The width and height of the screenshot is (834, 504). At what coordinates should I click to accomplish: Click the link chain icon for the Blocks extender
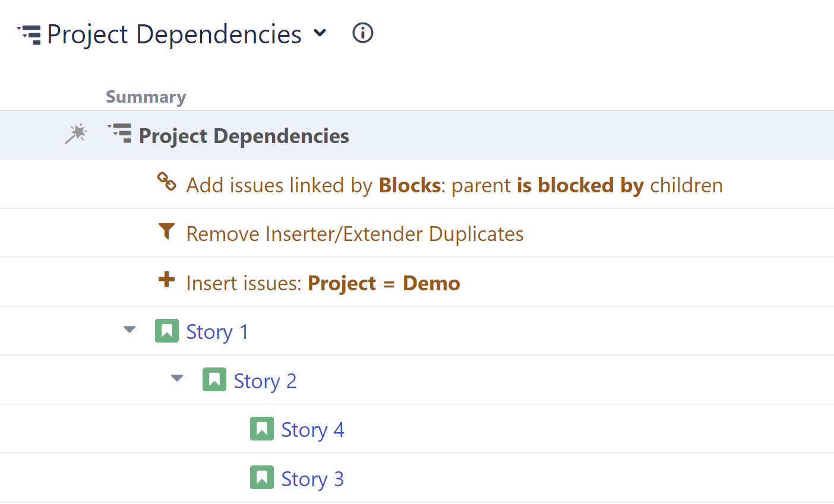click(x=166, y=182)
